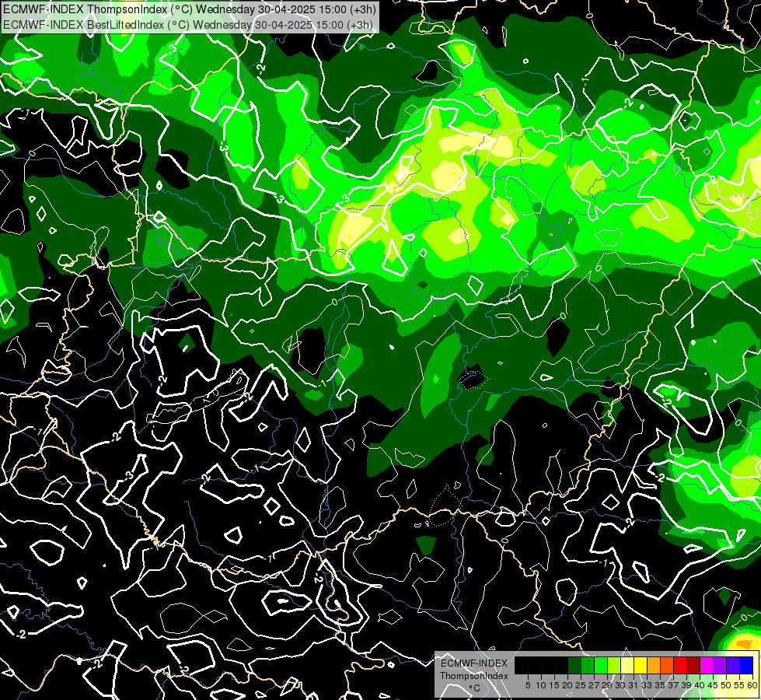Viewport: 761px width, 700px height.
Task: Click the ThompsonIndex label in the legend
Action: pos(474,676)
